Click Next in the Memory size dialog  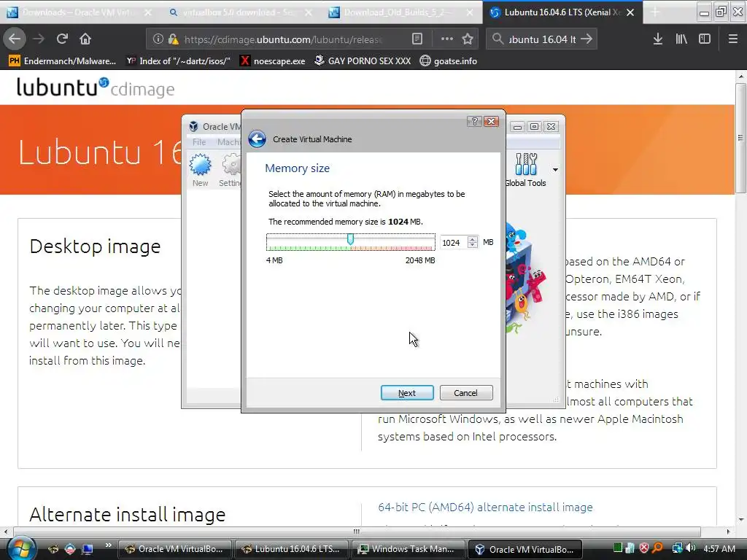tap(407, 393)
